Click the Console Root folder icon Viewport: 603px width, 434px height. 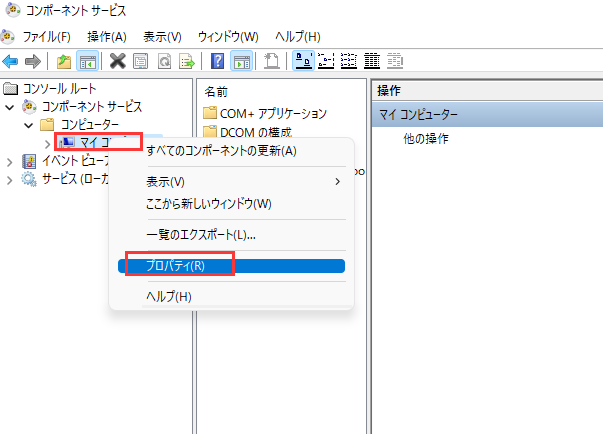click(x=10, y=89)
